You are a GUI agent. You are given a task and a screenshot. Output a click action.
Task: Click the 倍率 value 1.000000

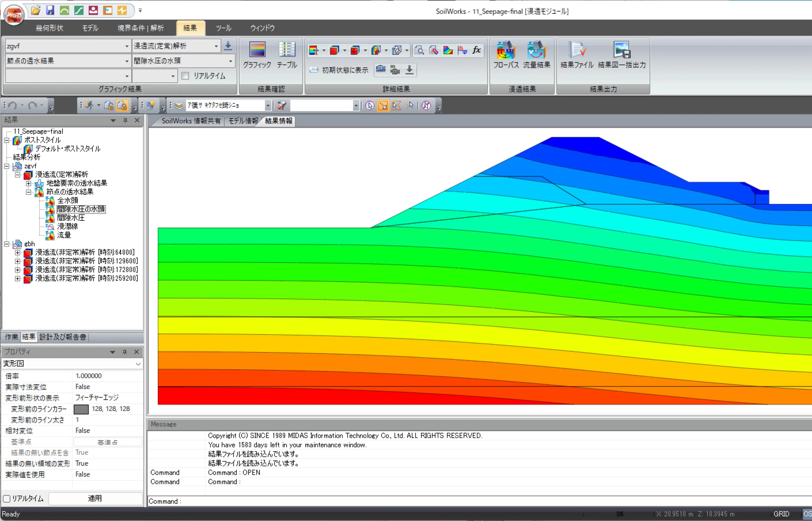coord(89,376)
